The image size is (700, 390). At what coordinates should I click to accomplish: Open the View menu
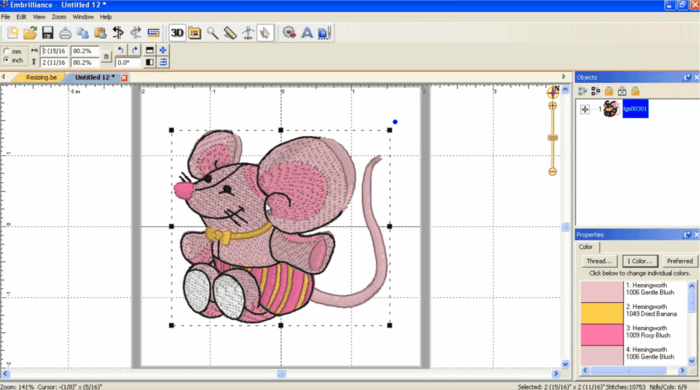(x=39, y=17)
